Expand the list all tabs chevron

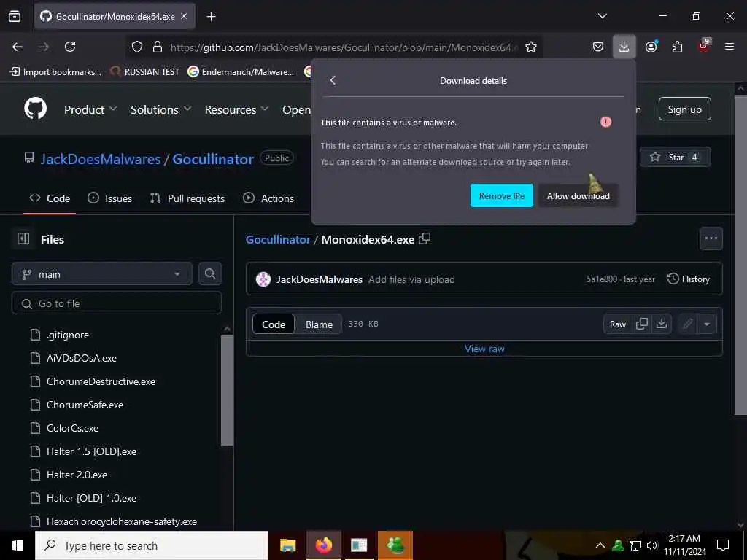pyautogui.click(x=602, y=16)
